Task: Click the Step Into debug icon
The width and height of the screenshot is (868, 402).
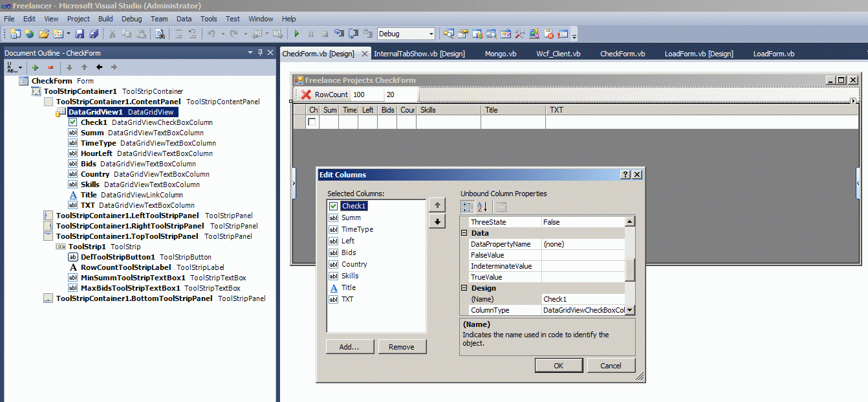Action: pyautogui.click(x=340, y=34)
